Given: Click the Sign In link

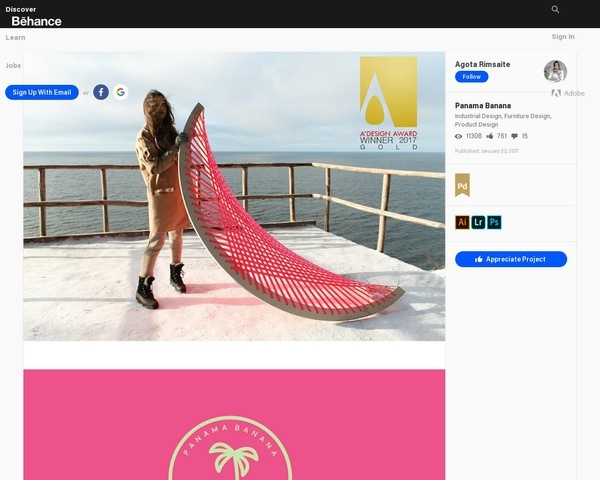Looking at the screenshot, I should (x=563, y=37).
